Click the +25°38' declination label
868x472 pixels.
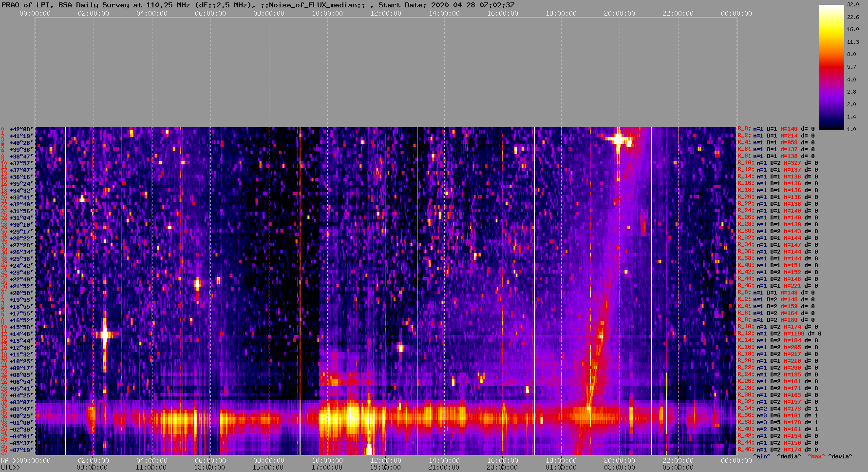[x=21, y=259]
